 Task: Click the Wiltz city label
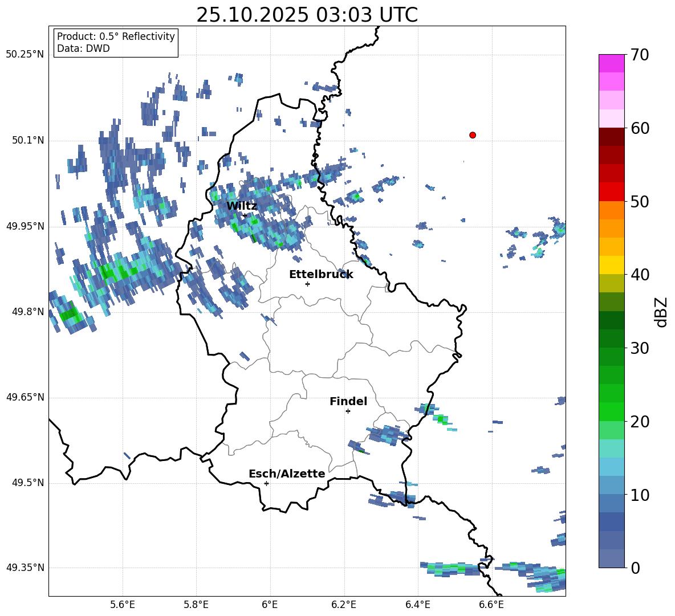tap(242, 206)
